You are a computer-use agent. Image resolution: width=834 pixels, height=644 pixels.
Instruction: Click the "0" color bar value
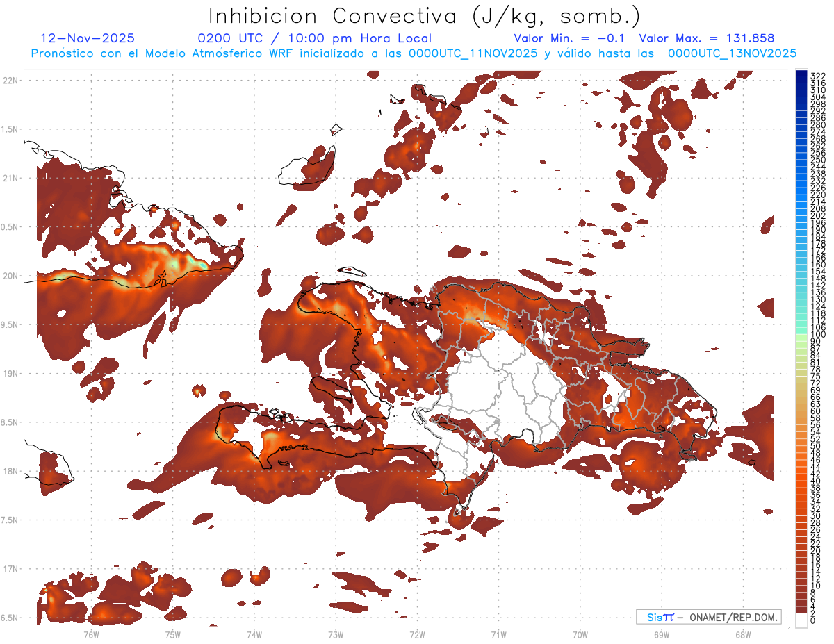coord(813,620)
